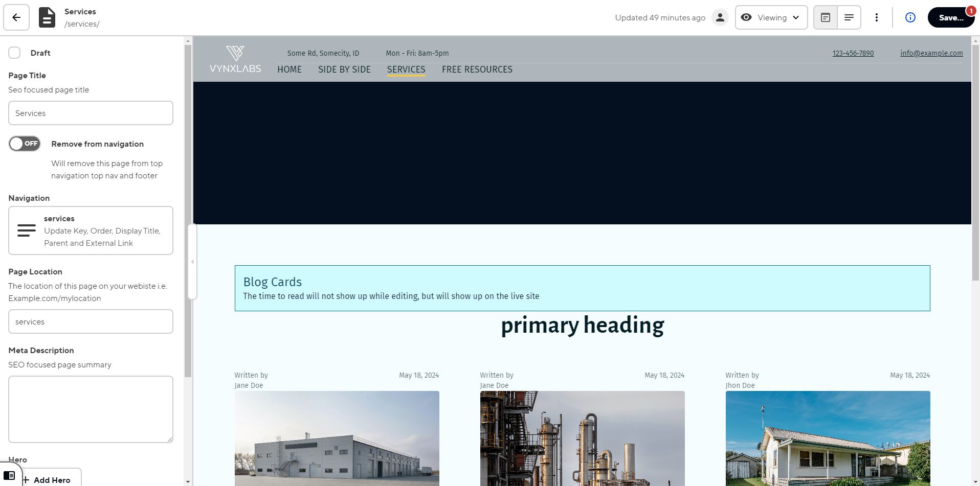
Task: Click the Page Title input field
Action: (91, 113)
